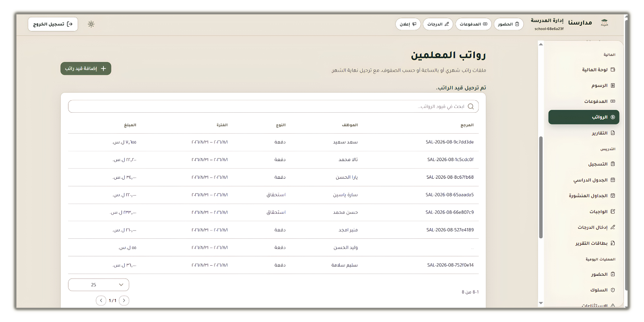Click the sidebar vertical scrollbar thumb

541,187
